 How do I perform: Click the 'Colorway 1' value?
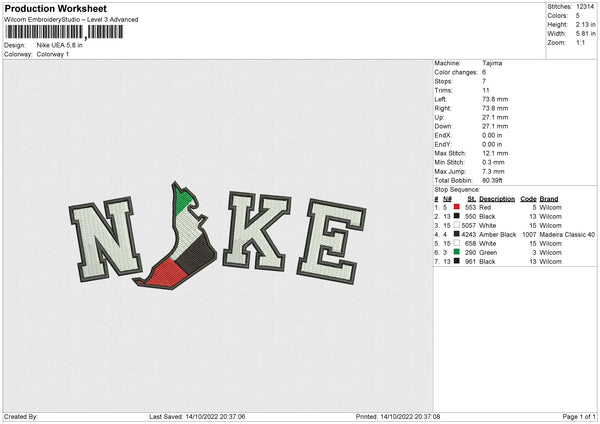[53, 54]
